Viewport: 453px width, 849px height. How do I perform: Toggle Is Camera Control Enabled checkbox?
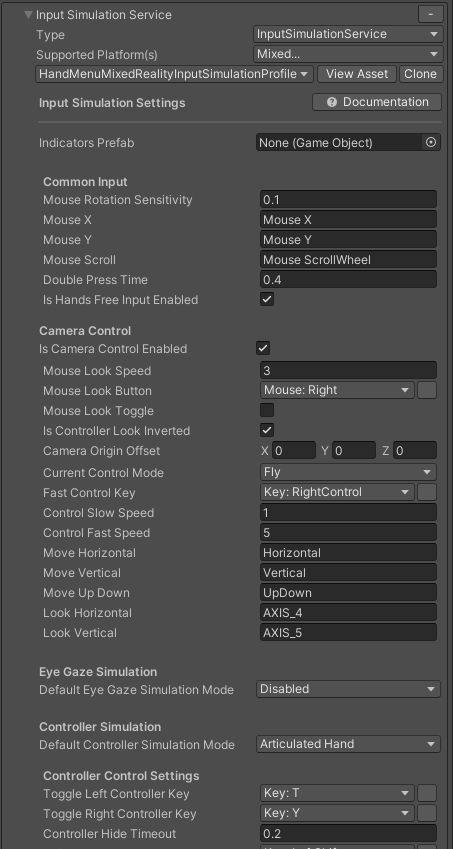pyautogui.click(x=263, y=348)
